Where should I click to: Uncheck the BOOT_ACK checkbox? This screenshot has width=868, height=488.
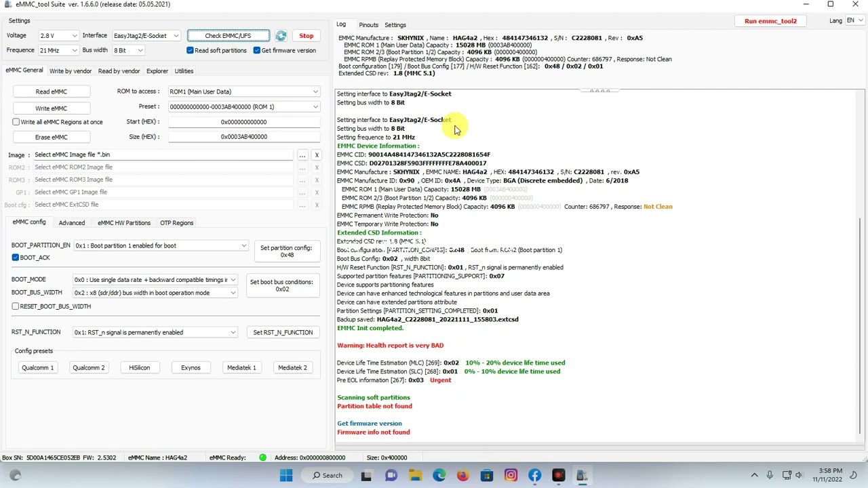click(x=16, y=258)
